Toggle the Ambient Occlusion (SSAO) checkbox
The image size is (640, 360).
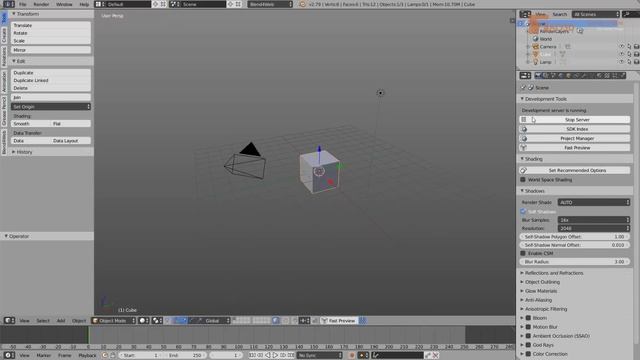point(528,336)
